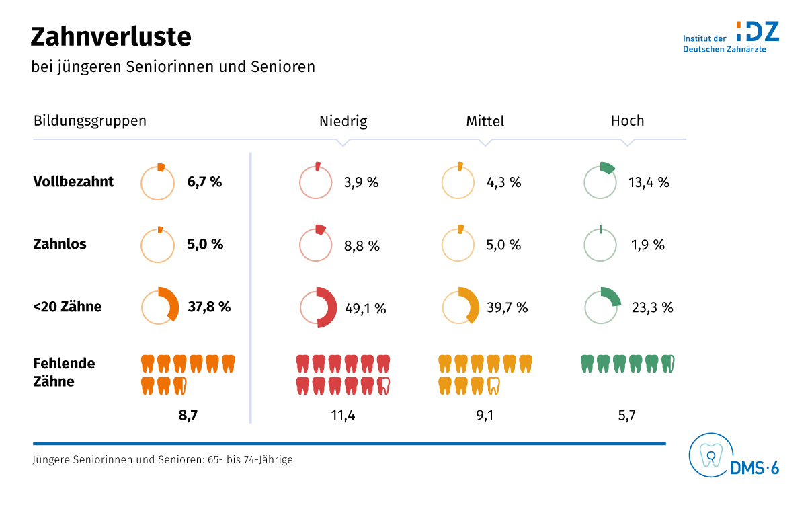Screen dimensions: 812x507
Task: Click the Zahnverluste main title
Action: tap(111, 37)
